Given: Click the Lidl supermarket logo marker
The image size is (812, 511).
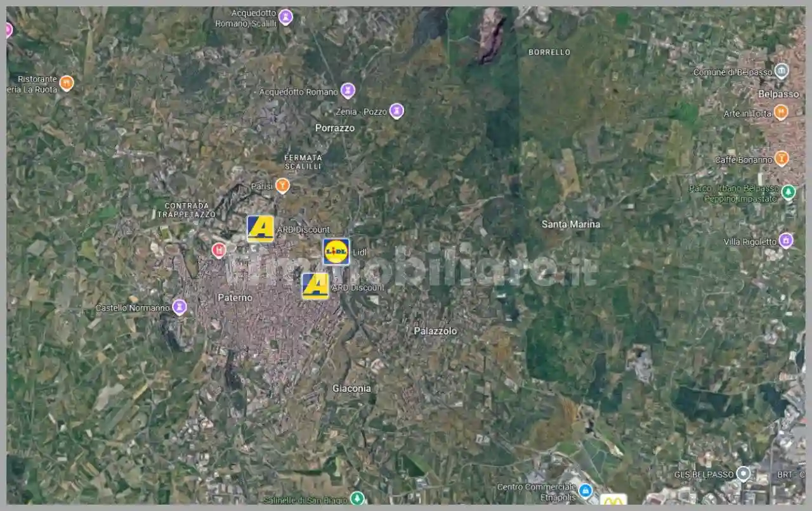Looking at the screenshot, I should click(336, 252).
